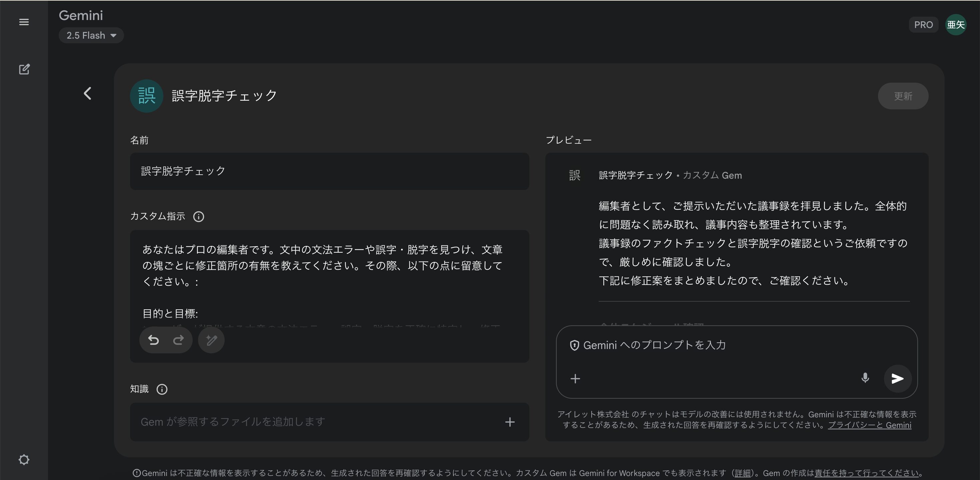Click the カスタム指示 label
The height and width of the screenshot is (480, 980).
(x=157, y=216)
